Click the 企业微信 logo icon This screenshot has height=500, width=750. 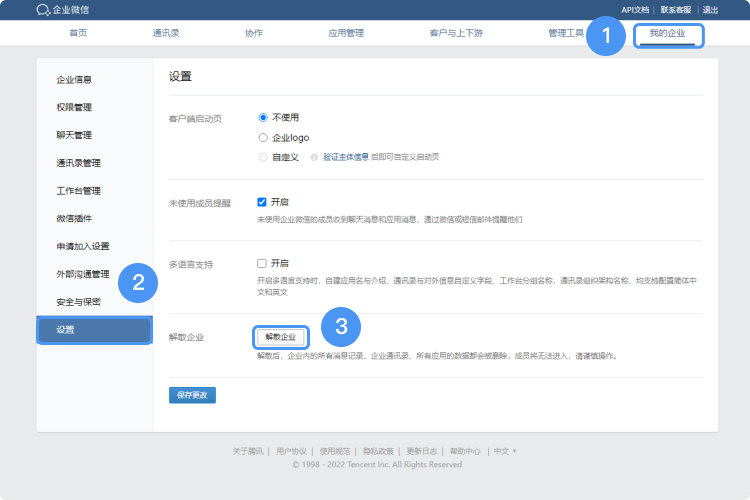[x=43, y=10]
